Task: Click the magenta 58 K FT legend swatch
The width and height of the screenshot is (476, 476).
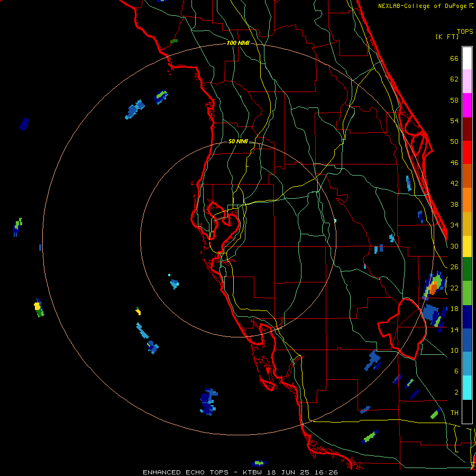Action: (x=467, y=105)
